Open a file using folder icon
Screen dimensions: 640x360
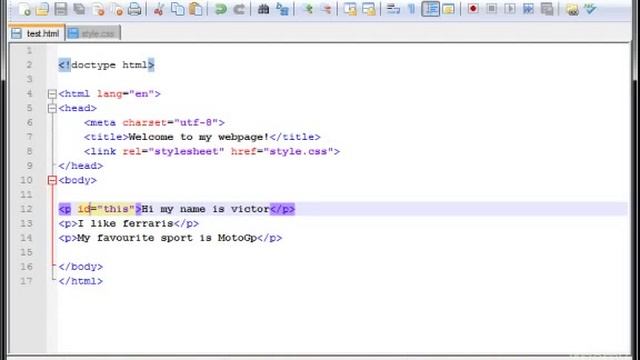click(42, 9)
